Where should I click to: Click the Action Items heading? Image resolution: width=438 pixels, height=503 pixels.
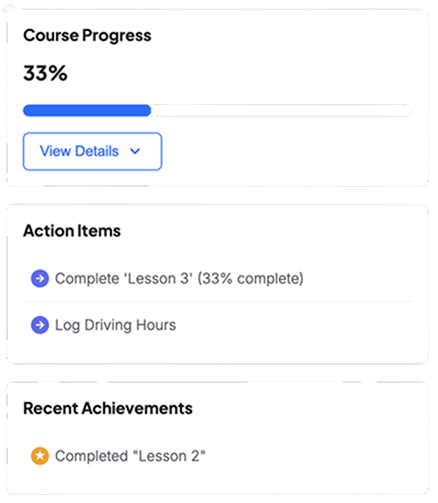point(72,232)
